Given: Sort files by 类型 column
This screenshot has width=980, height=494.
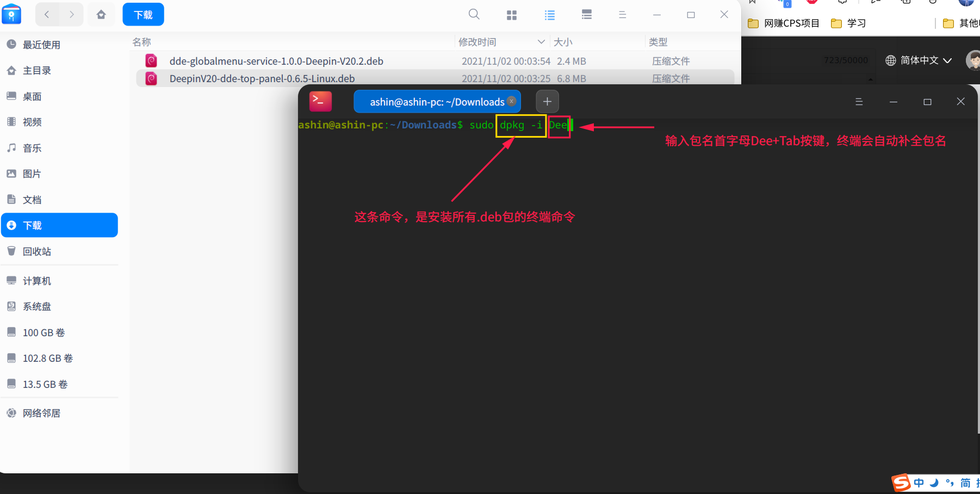Looking at the screenshot, I should point(658,42).
